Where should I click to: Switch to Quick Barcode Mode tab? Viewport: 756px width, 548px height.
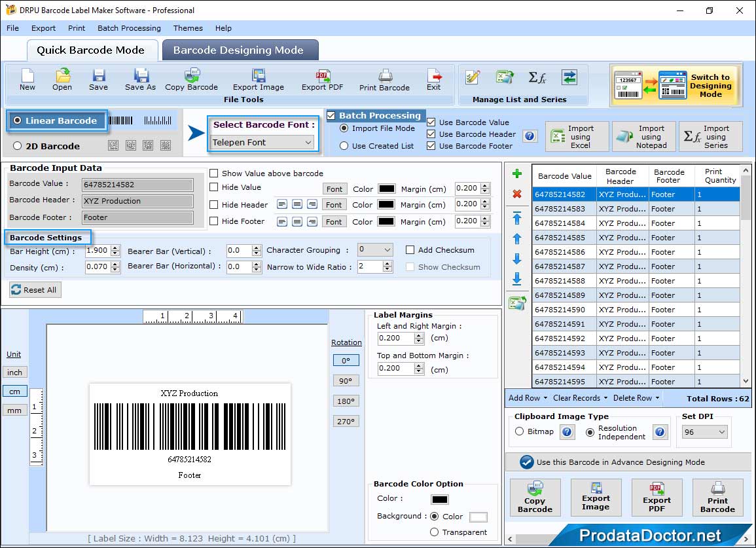(x=92, y=50)
